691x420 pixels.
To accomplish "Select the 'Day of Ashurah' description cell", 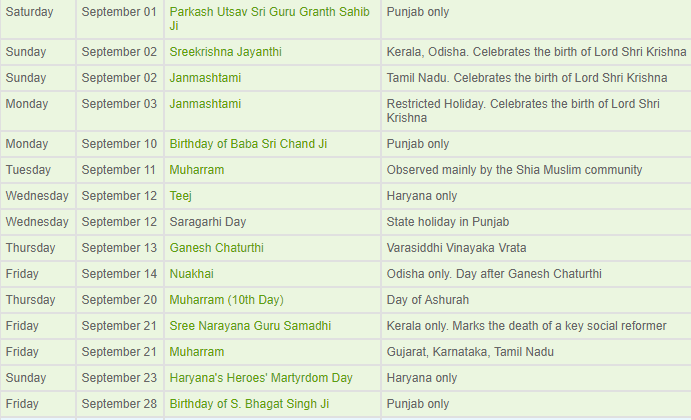I will 536,300.
